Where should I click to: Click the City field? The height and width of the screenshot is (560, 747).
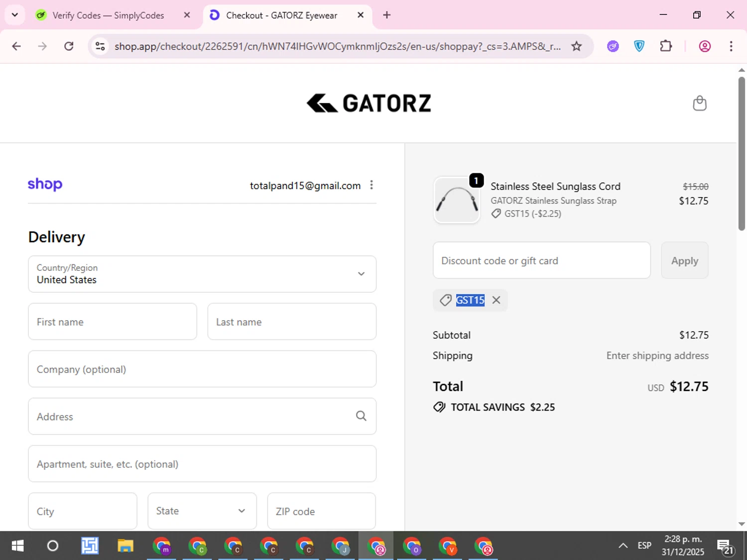(x=83, y=511)
